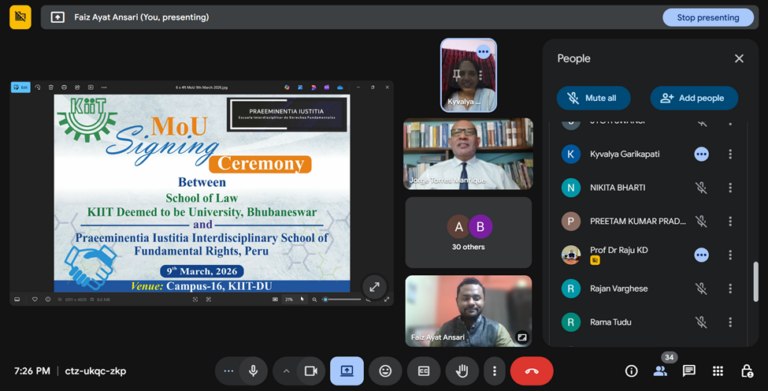
Task: Click Edit in the shared Photos window
Action: tap(21, 87)
